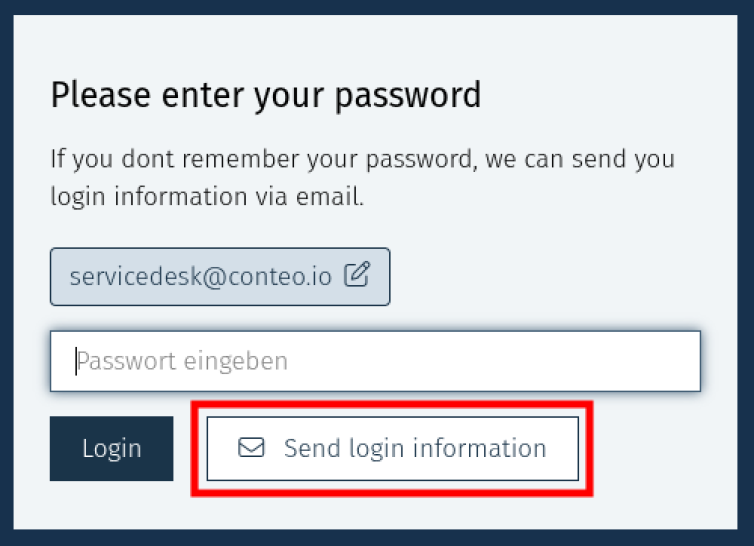This screenshot has width=754, height=546.
Task: Focus the Passwort eingeben input field
Action: click(x=375, y=361)
